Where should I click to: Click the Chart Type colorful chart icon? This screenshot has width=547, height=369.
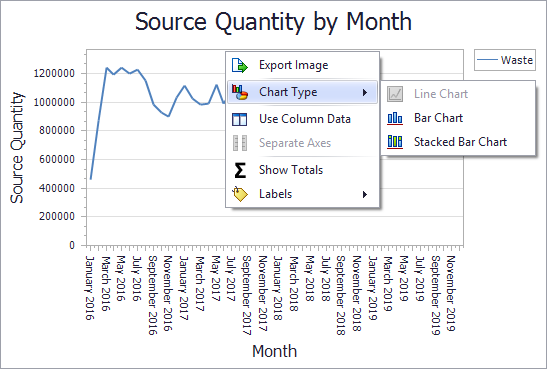[240, 92]
